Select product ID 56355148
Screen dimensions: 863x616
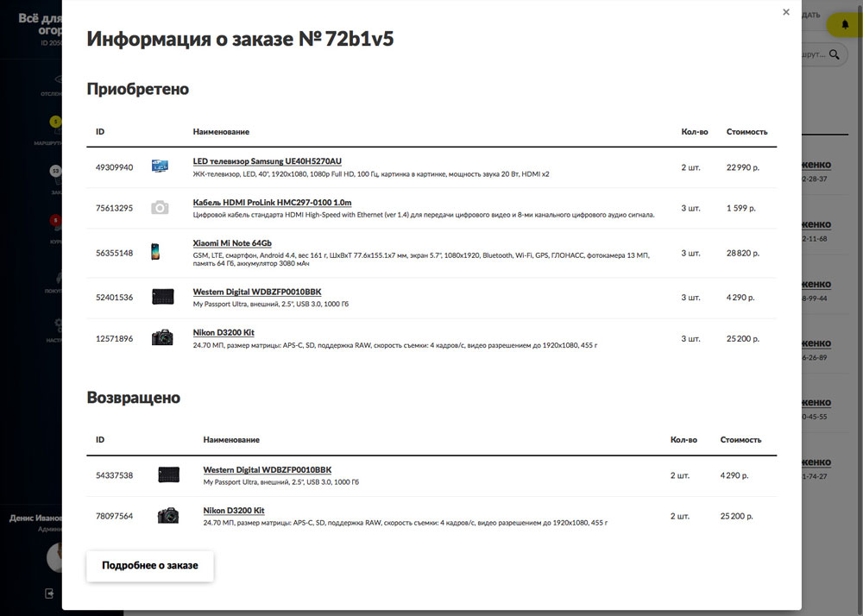pyautogui.click(x=114, y=253)
